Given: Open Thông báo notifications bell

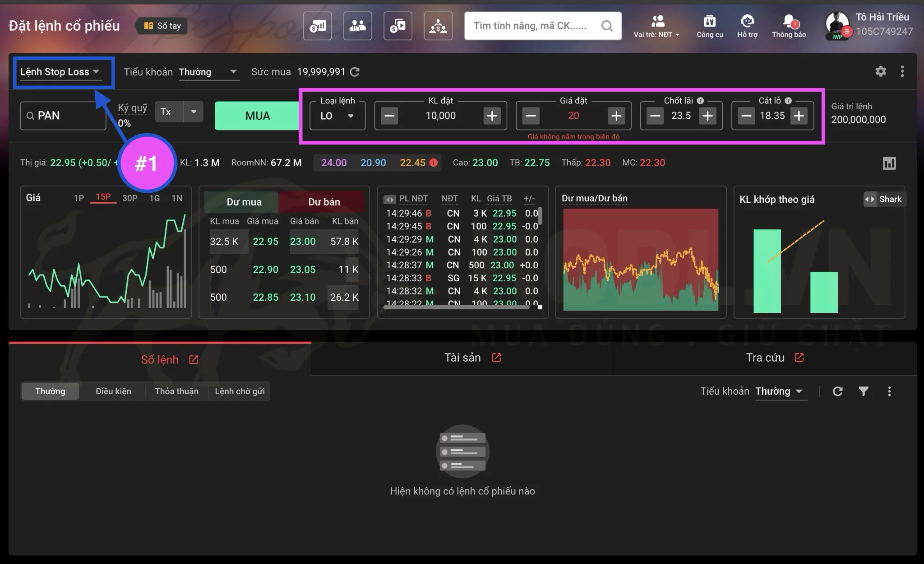Looking at the screenshot, I should pyautogui.click(x=789, y=22).
